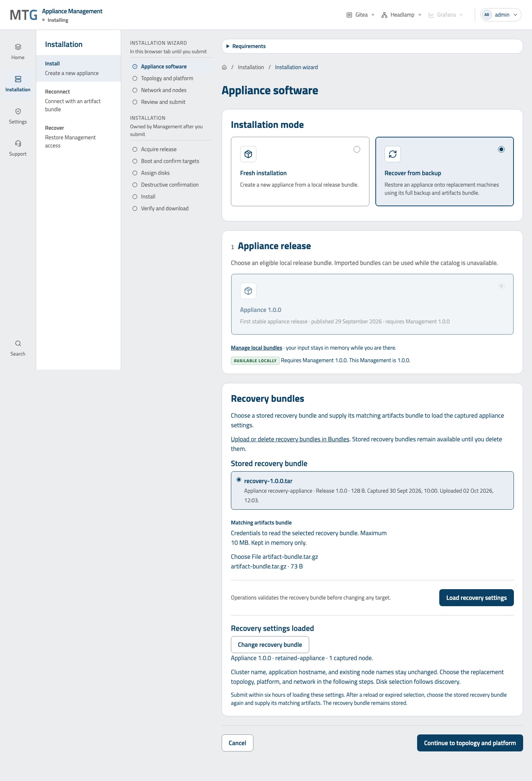This screenshot has width=532, height=781.
Task: Expand the Requirements section
Action: tap(372, 46)
